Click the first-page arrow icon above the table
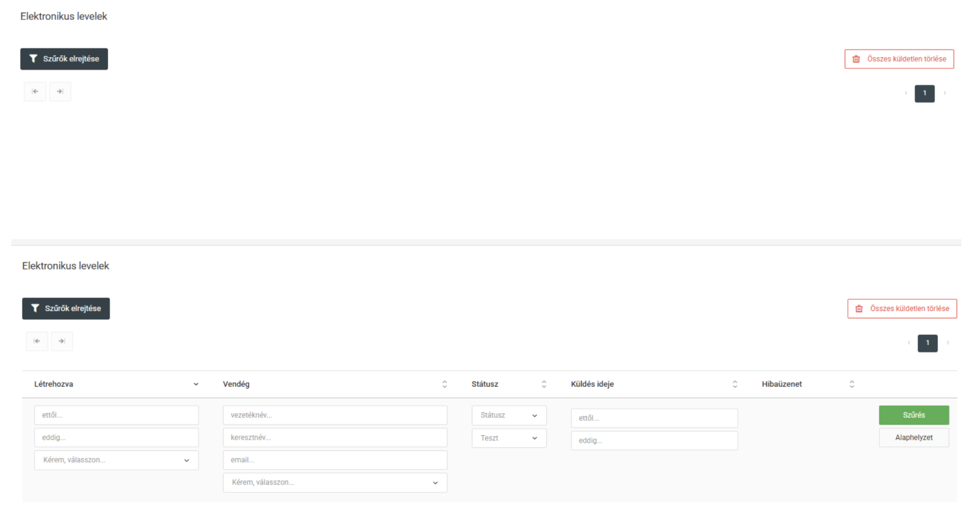The height and width of the screenshot is (511, 980). pyautogui.click(x=37, y=341)
